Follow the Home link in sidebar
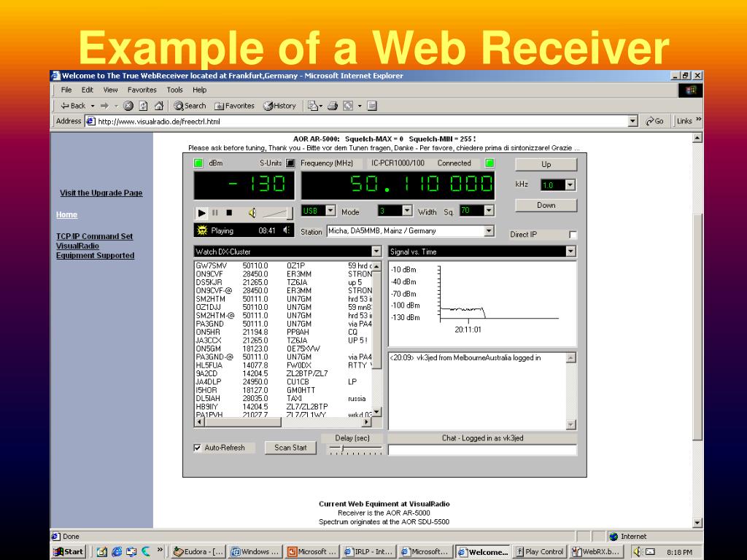747x560 pixels. tap(66, 215)
